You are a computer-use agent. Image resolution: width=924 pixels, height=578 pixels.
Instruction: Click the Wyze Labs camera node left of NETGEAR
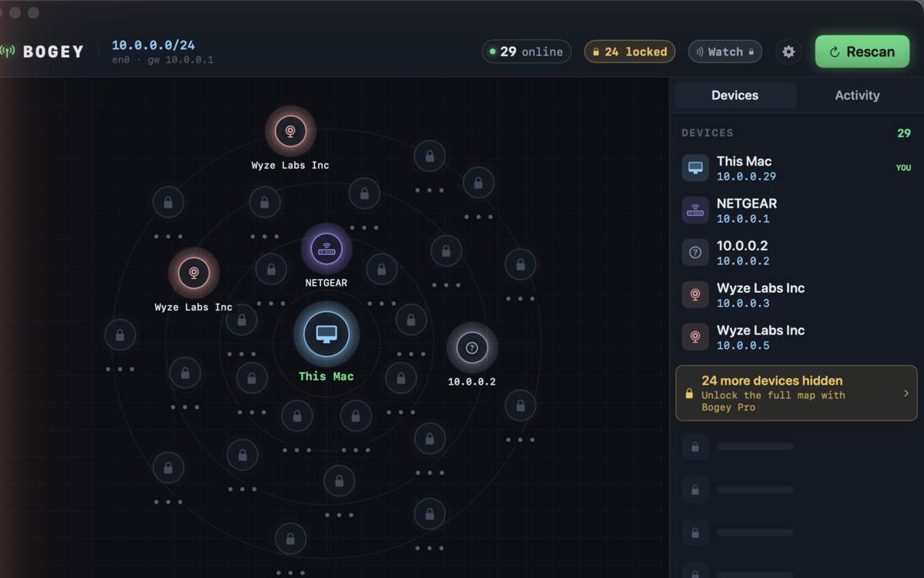pyautogui.click(x=194, y=273)
